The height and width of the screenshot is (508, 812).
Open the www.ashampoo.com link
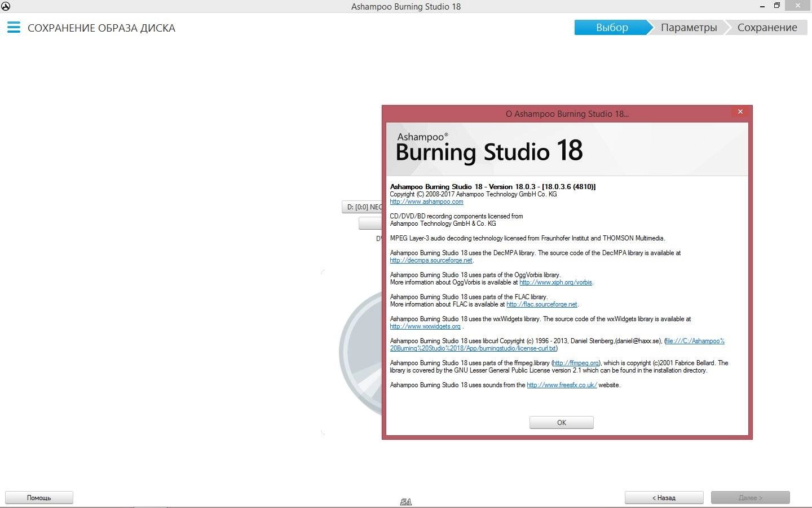coord(426,202)
